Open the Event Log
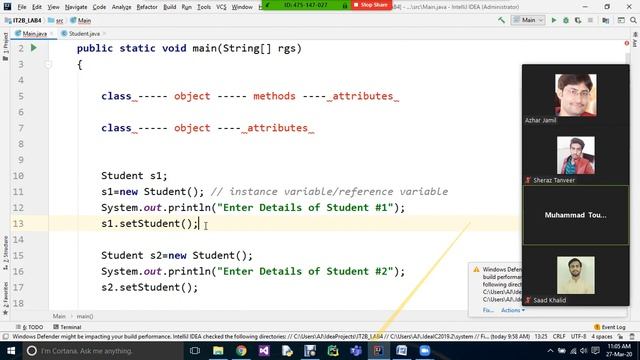Image resolution: width=640 pixels, height=360 pixels. 610,327
